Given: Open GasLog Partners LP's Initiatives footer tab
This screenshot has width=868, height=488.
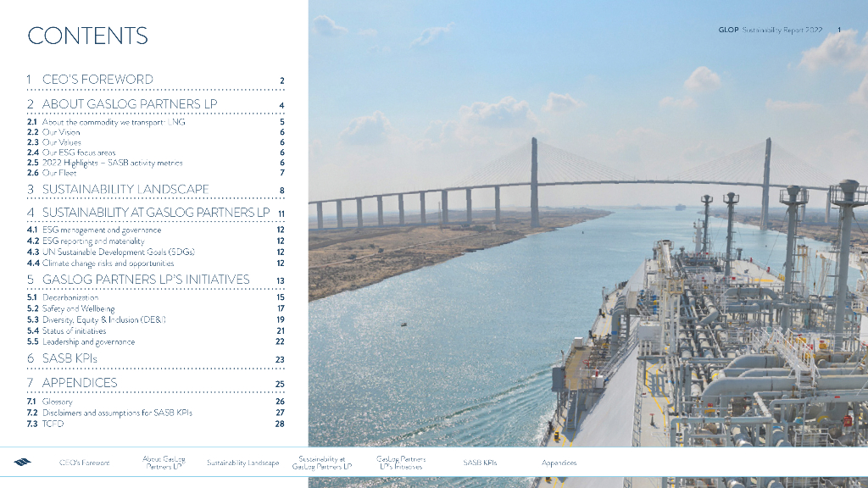Looking at the screenshot, I should 401,463.
